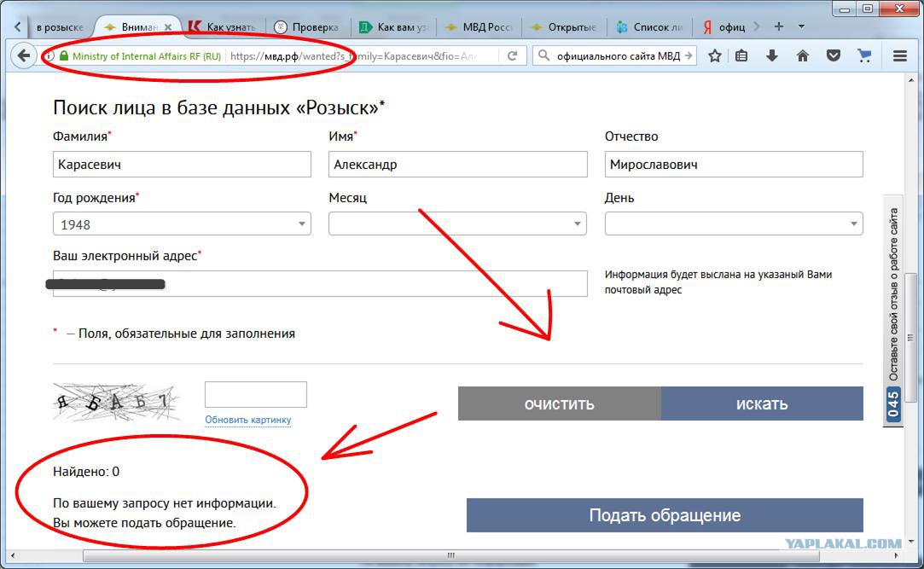Switch to the 'Проверка' tab

pos(308,27)
